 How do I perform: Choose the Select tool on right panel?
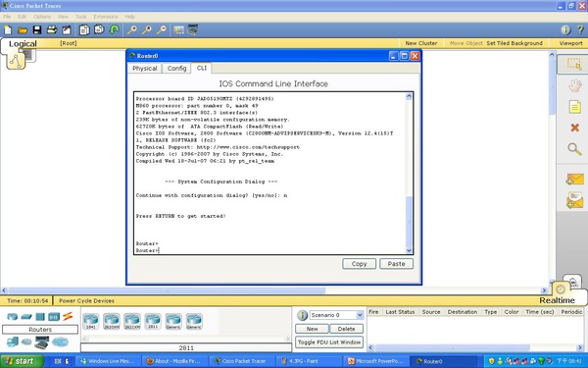pyautogui.click(x=574, y=64)
